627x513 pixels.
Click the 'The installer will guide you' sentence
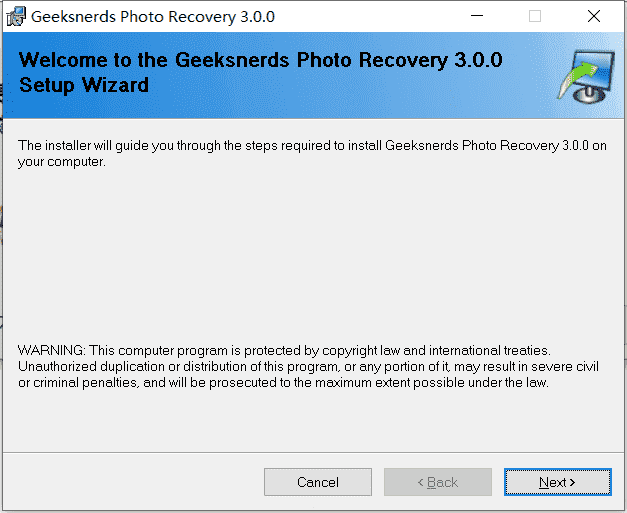point(312,146)
